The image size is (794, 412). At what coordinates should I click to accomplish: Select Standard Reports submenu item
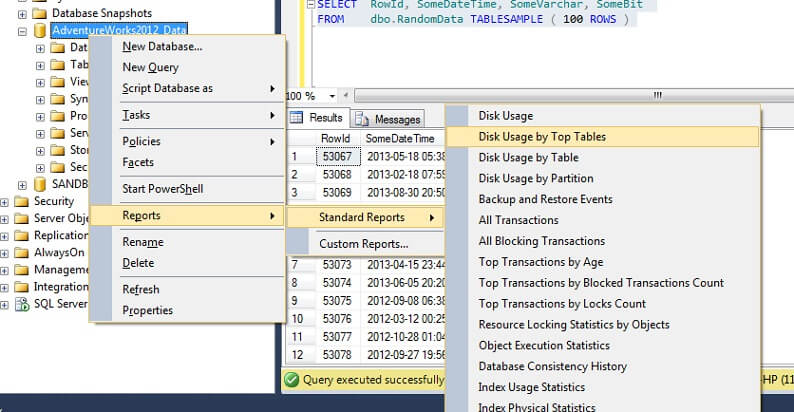coord(365,218)
